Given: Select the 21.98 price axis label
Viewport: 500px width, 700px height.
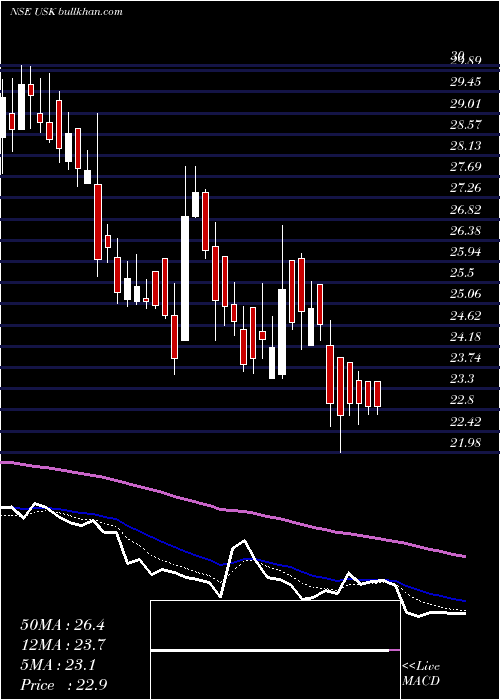Looking at the screenshot, I should (x=466, y=443).
